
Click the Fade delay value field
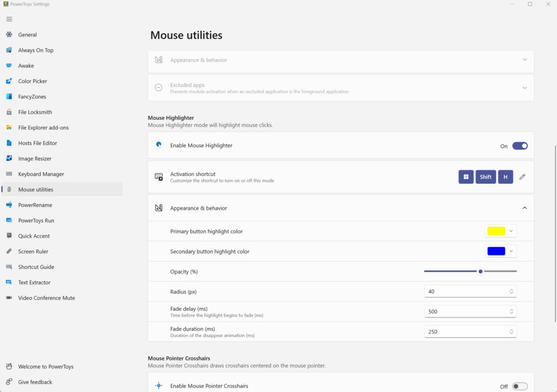pyautogui.click(x=466, y=312)
